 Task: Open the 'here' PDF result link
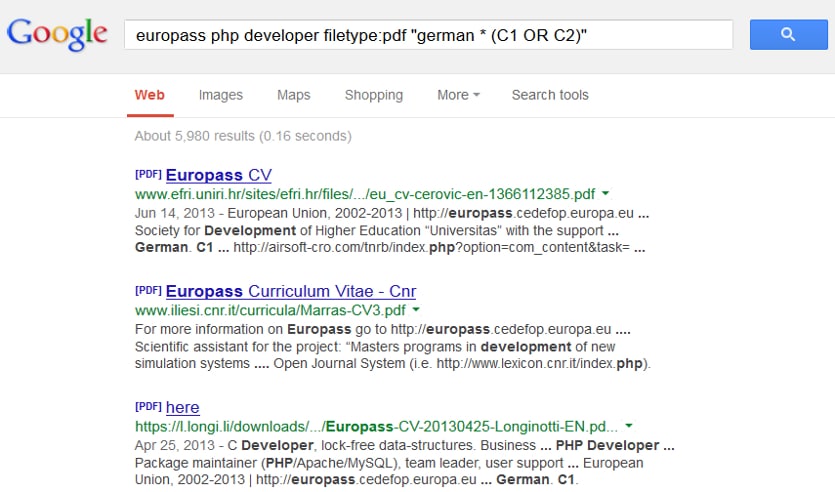tap(183, 407)
